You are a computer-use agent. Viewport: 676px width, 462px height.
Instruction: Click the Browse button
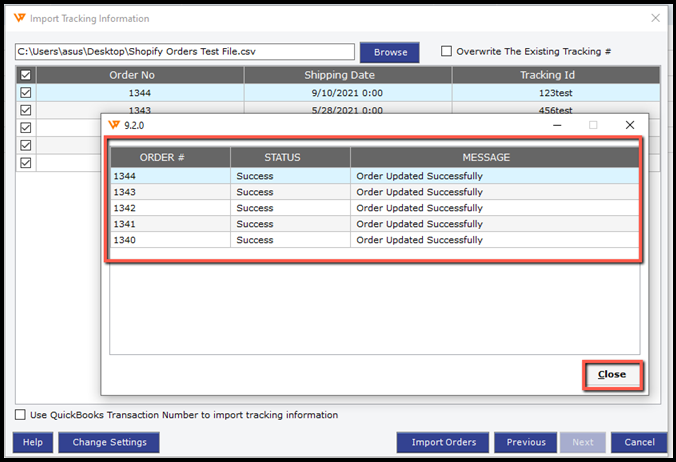point(390,52)
